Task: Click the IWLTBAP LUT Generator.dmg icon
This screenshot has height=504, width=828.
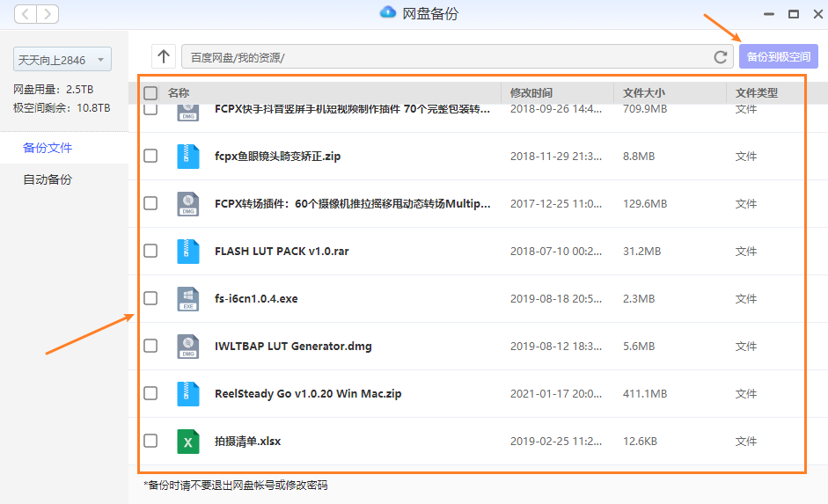Action: tap(187, 347)
